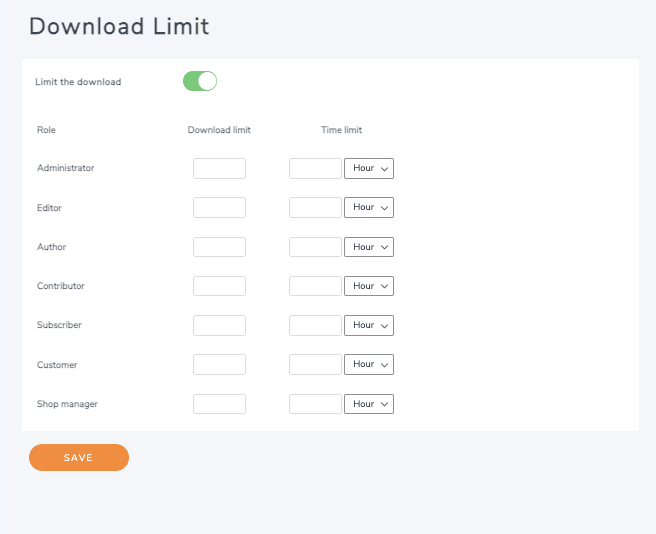Toggle the Limit the download switch

200,81
